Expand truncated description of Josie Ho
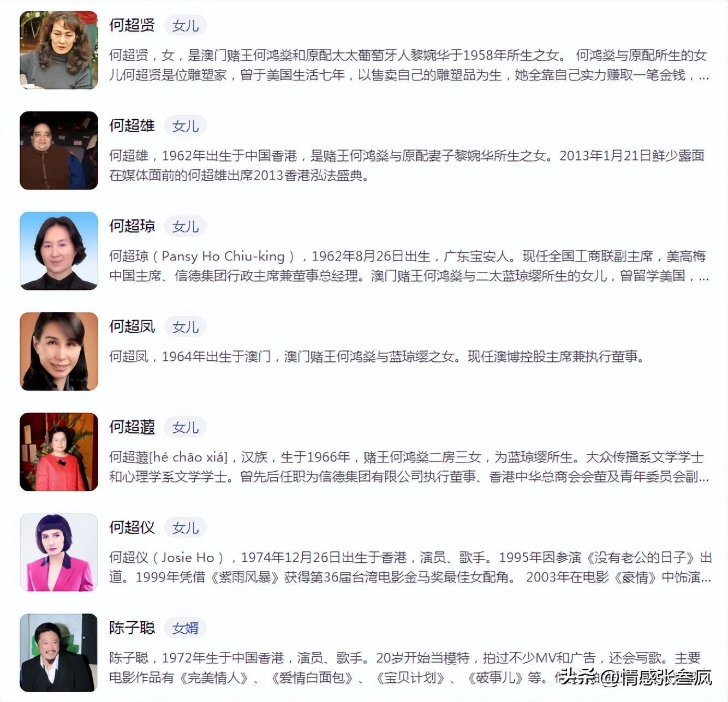 tap(705, 578)
